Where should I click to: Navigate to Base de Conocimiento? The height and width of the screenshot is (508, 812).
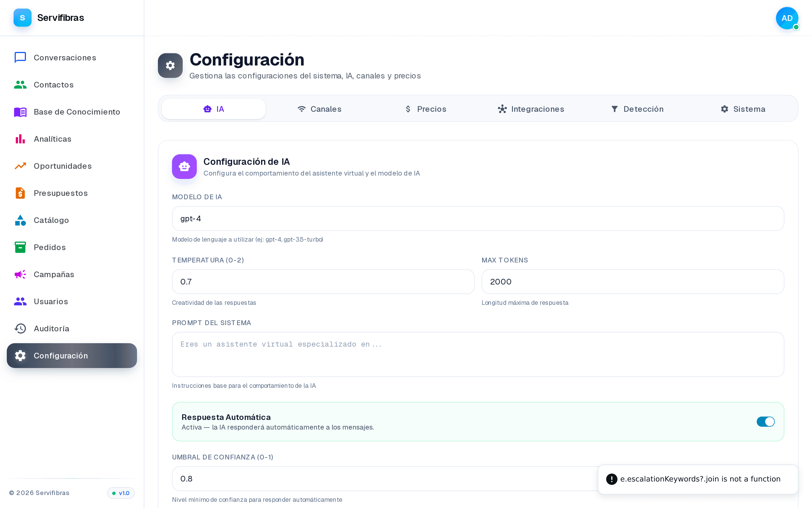(x=72, y=112)
